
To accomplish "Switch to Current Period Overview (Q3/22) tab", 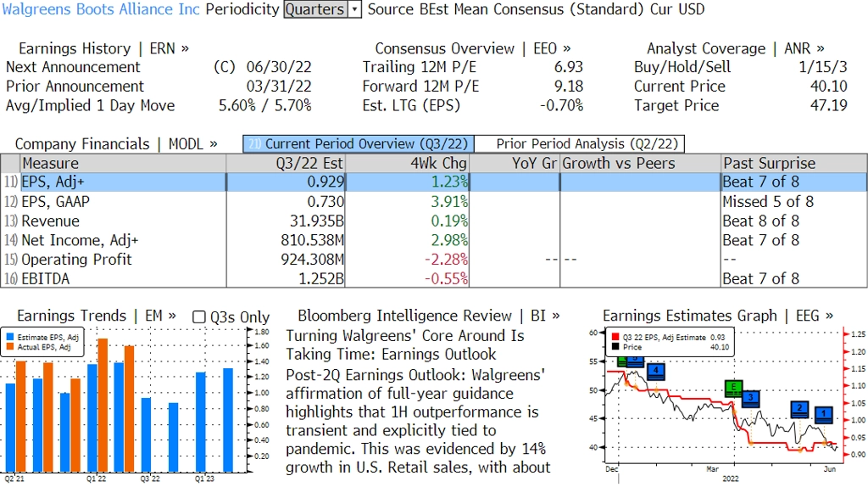I will [359, 144].
